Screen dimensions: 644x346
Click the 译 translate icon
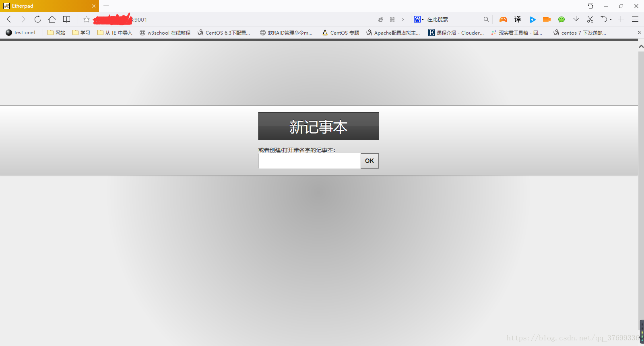click(518, 19)
